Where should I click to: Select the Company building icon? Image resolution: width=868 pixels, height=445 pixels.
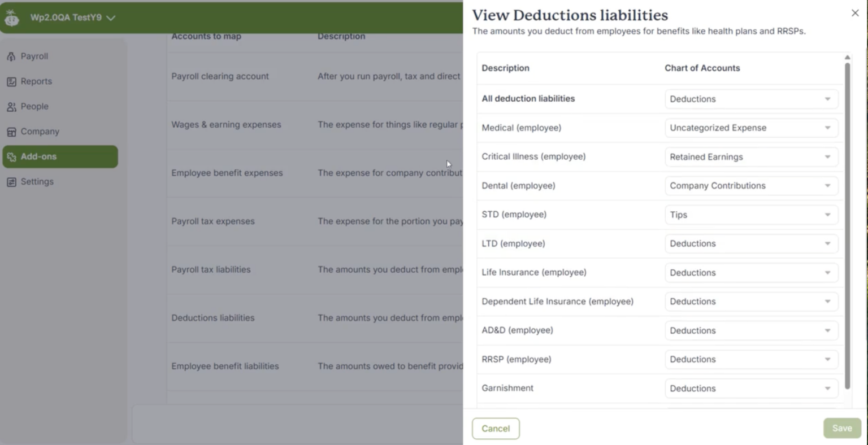coord(11,131)
